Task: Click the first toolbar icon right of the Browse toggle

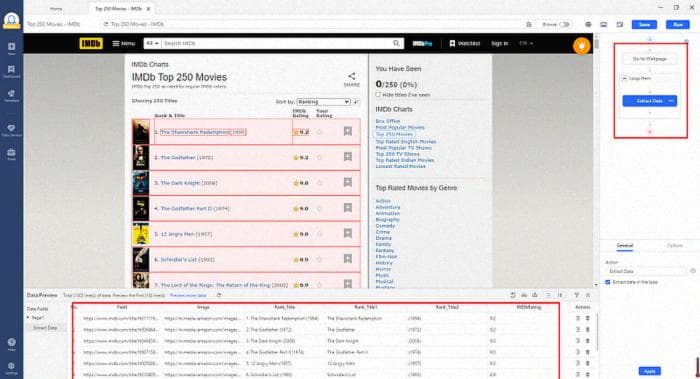Action: pyautogui.click(x=588, y=25)
